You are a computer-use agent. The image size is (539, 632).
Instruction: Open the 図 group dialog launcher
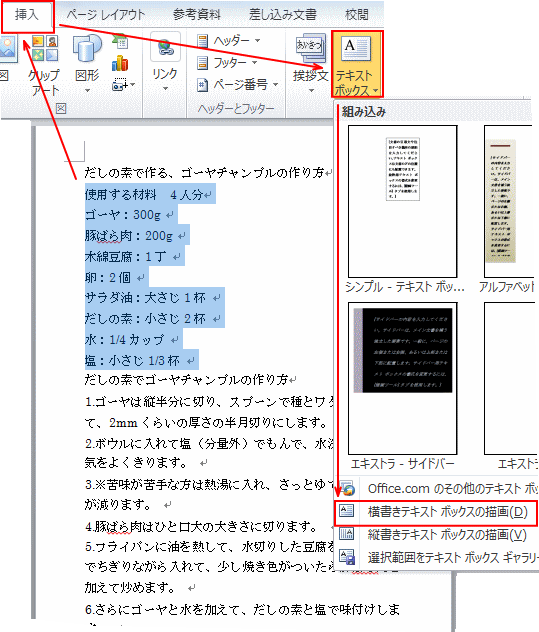pos(61,108)
